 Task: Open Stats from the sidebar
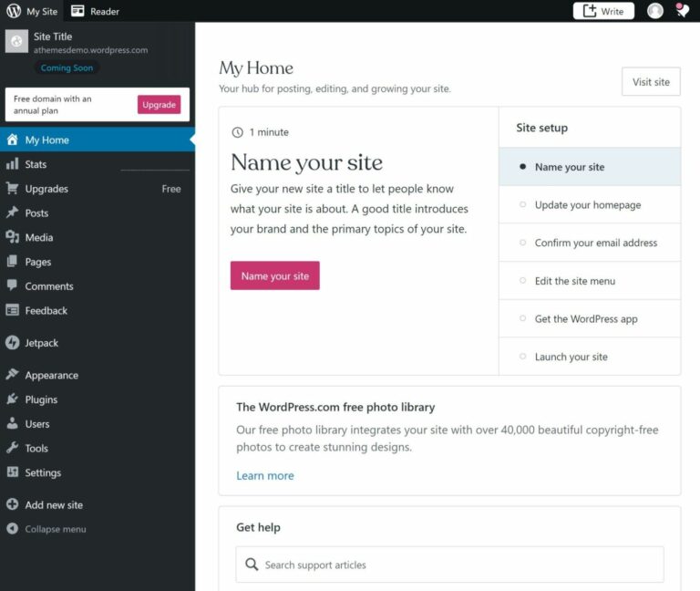[98, 164]
